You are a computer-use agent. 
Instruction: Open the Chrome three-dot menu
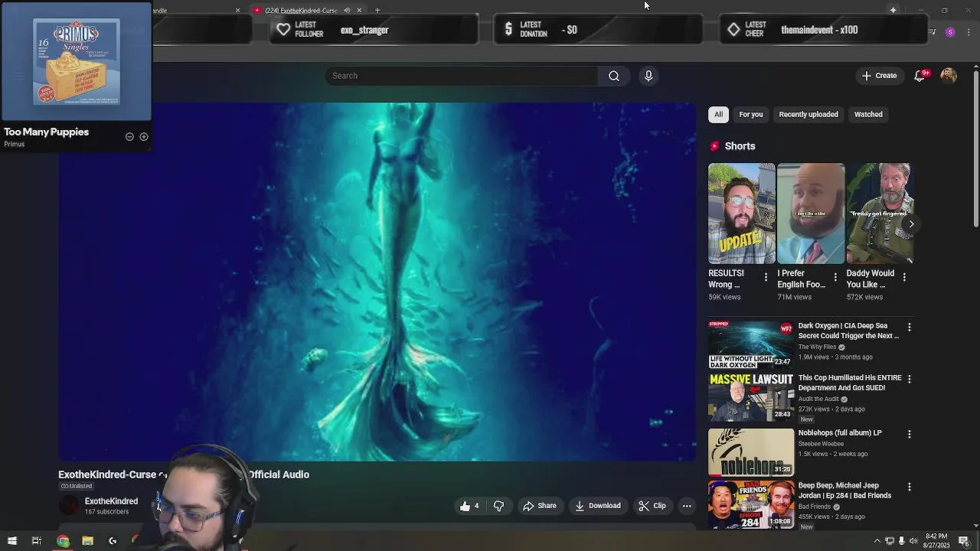click(x=969, y=32)
